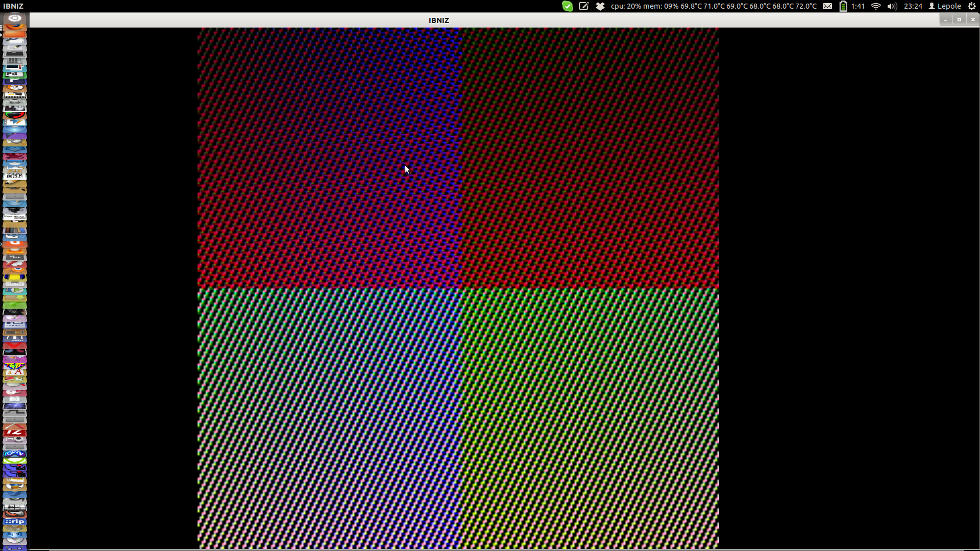Open the Dropbox indicator in top panel
The height and width of the screenshot is (551, 980).
600,6
